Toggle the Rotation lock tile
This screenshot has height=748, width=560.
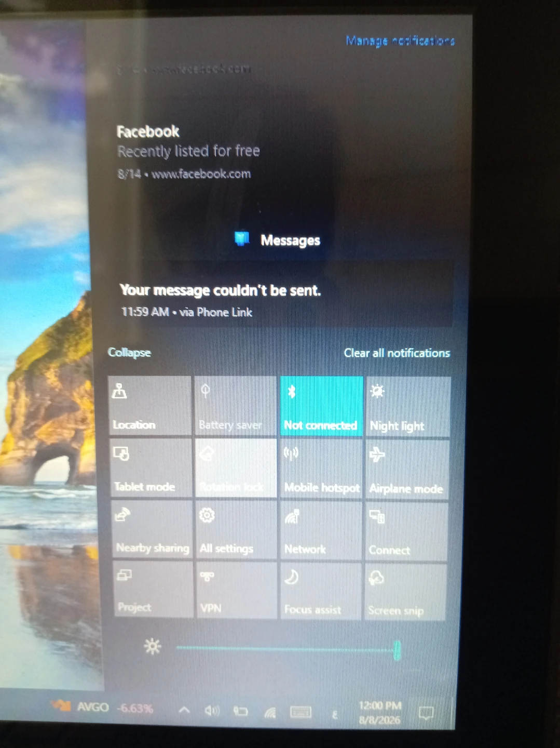pyautogui.click(x=236, y=468)
